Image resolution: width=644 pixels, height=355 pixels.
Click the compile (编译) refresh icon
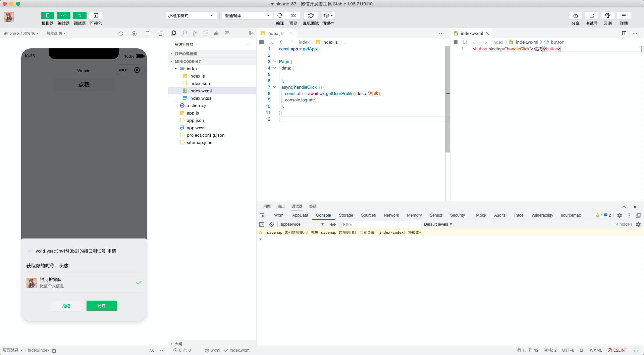[280, 15]
